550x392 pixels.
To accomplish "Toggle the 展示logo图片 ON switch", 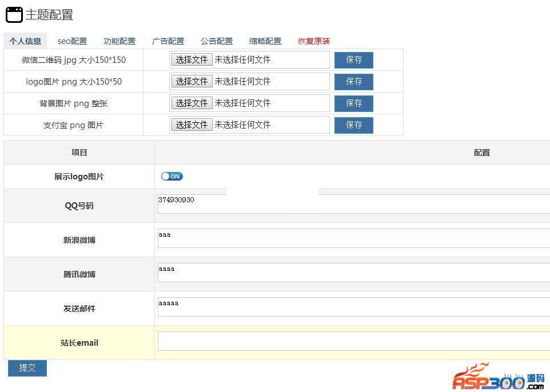I will 172,177.
